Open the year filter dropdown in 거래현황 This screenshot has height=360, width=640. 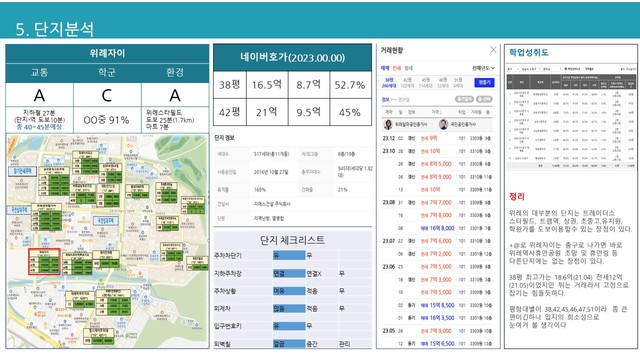(x=484, y=68)
